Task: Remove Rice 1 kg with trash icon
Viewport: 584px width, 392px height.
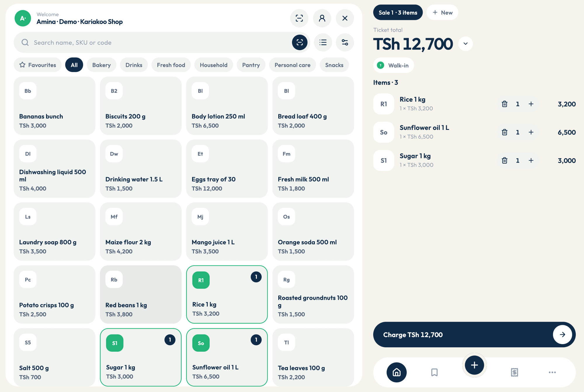Action: click(x=505, y=104)
